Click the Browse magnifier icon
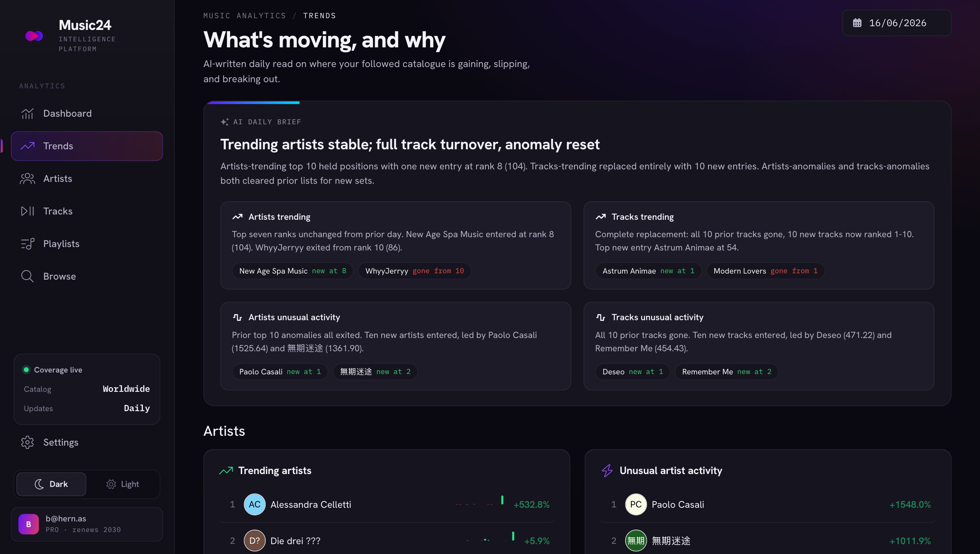 [27, 276]
